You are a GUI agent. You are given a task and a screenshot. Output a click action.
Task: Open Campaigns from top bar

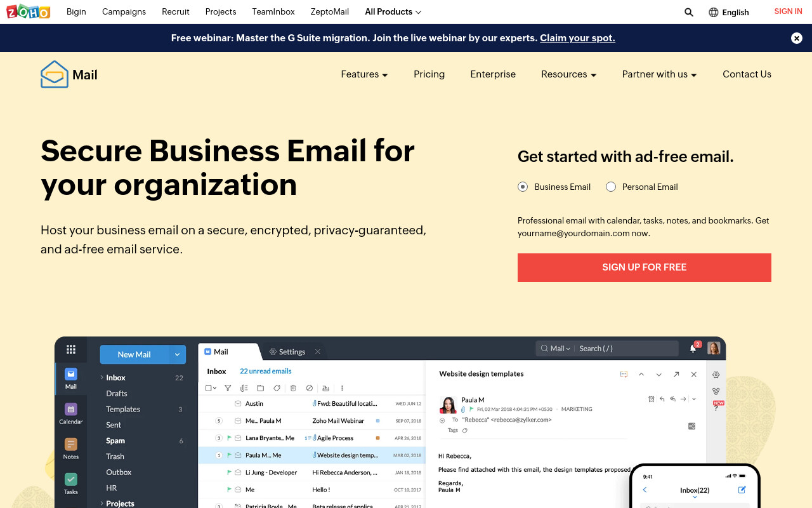coord(124,12)
